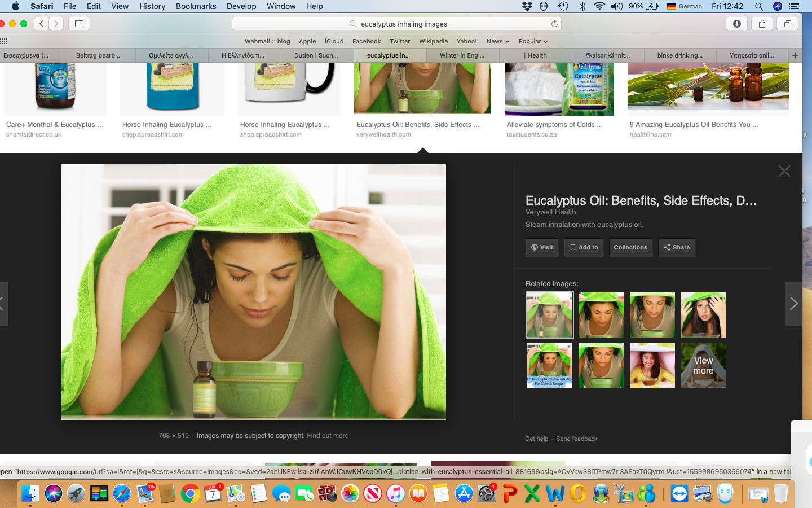Open the Safari downloads icon

tap(736, 24)
